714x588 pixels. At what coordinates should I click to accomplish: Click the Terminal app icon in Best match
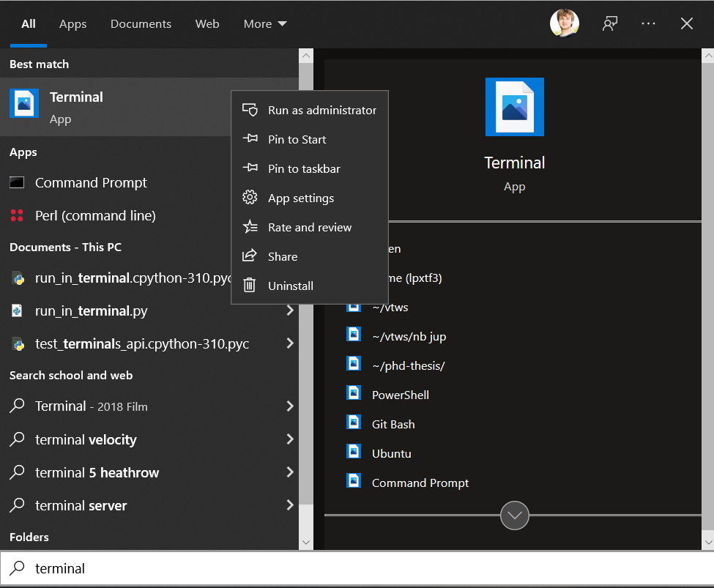(24, 103)
